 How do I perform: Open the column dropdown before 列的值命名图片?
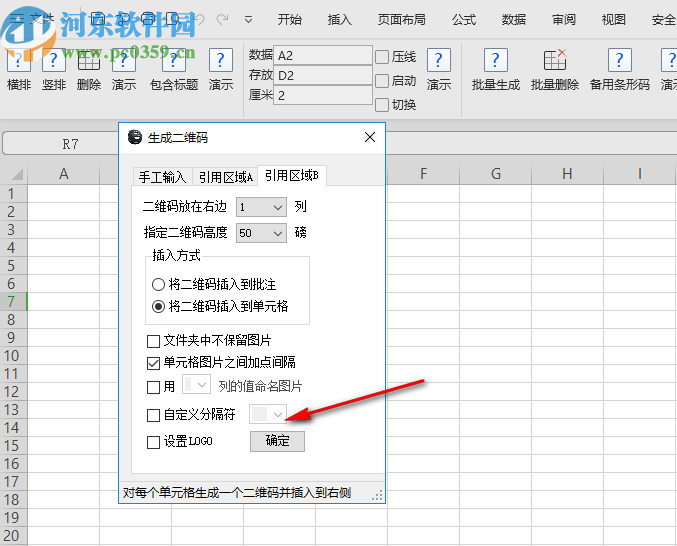point(196,385)
